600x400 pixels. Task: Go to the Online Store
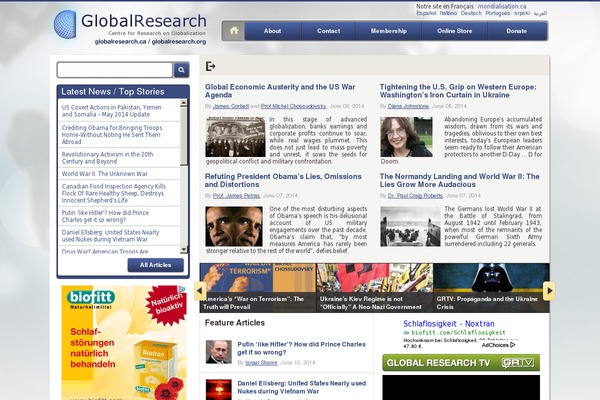tap(455, 31)
